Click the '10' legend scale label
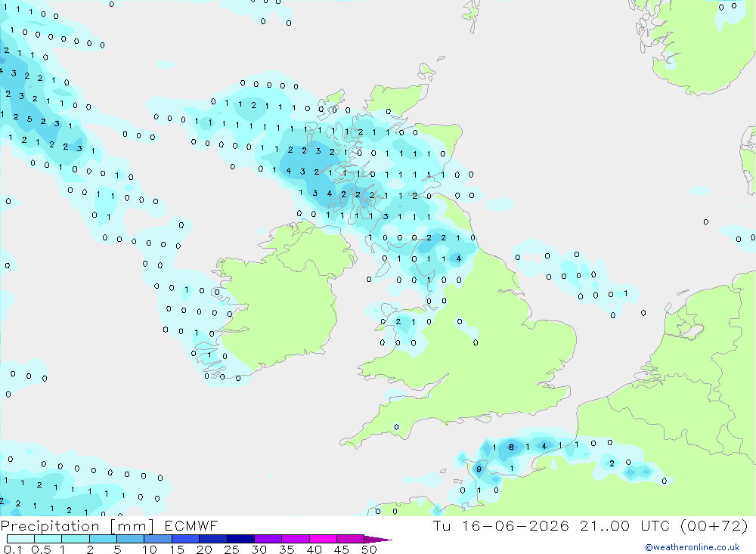Screen dimensions: 756x554 point(150,549)
